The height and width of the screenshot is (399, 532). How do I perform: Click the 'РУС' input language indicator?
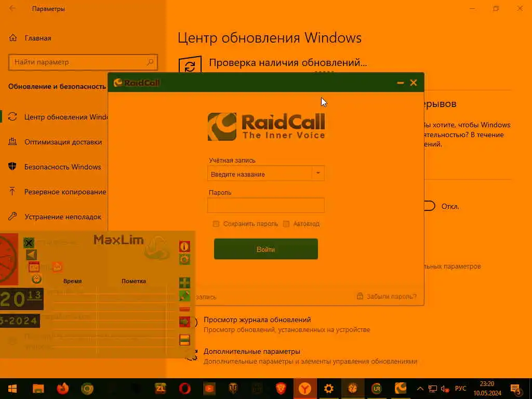[460, 389]
